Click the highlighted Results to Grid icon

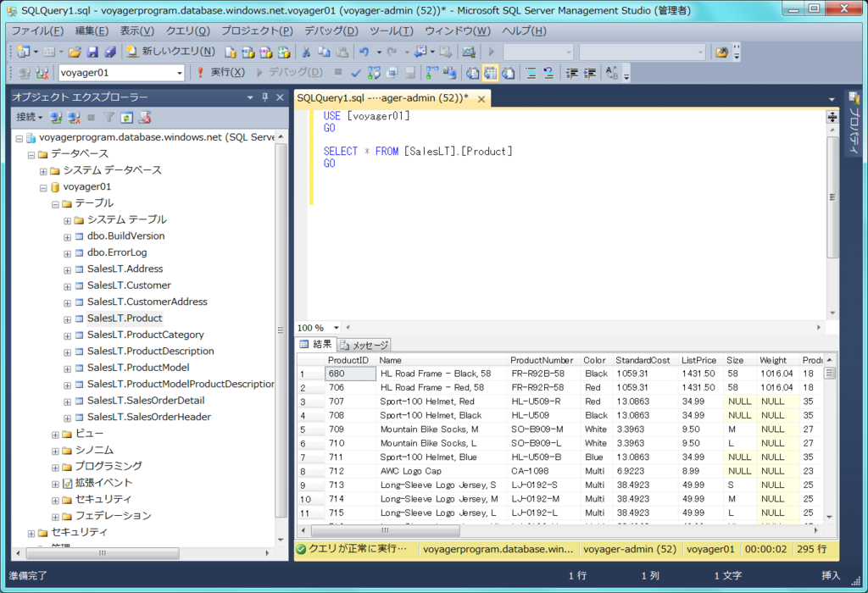pyautogui.click(x=490, y=73)
